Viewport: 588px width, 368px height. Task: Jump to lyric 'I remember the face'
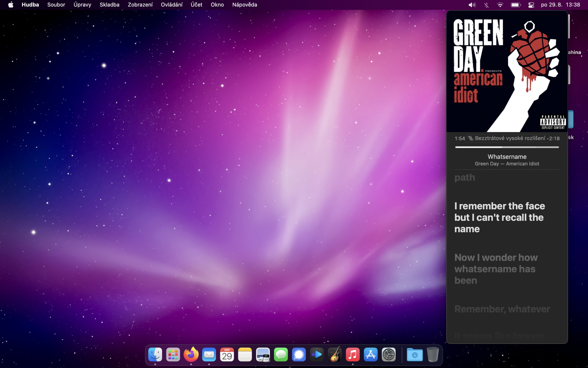click(500, 217)
